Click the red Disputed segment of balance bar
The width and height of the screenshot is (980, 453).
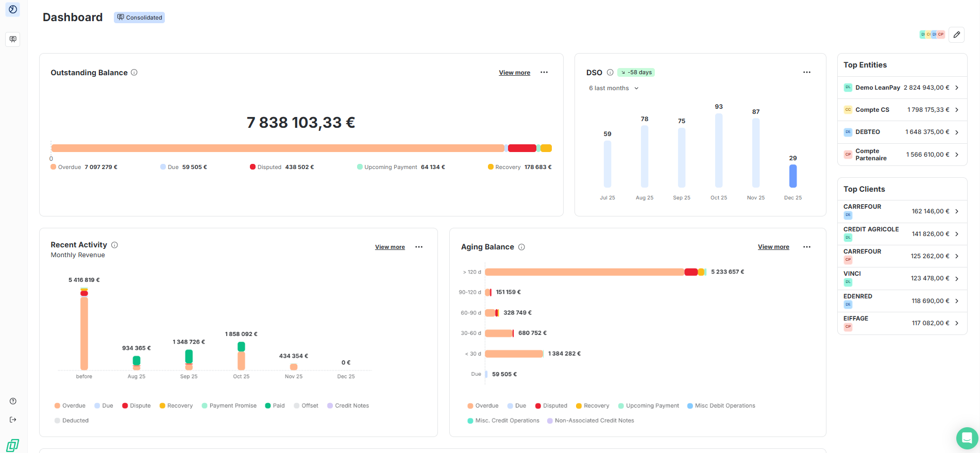522,148
